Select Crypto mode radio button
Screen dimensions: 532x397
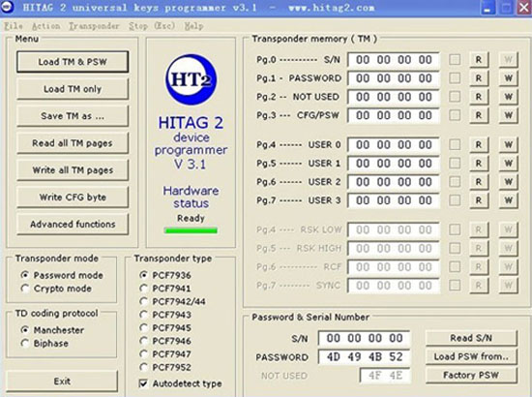(25, 289)
